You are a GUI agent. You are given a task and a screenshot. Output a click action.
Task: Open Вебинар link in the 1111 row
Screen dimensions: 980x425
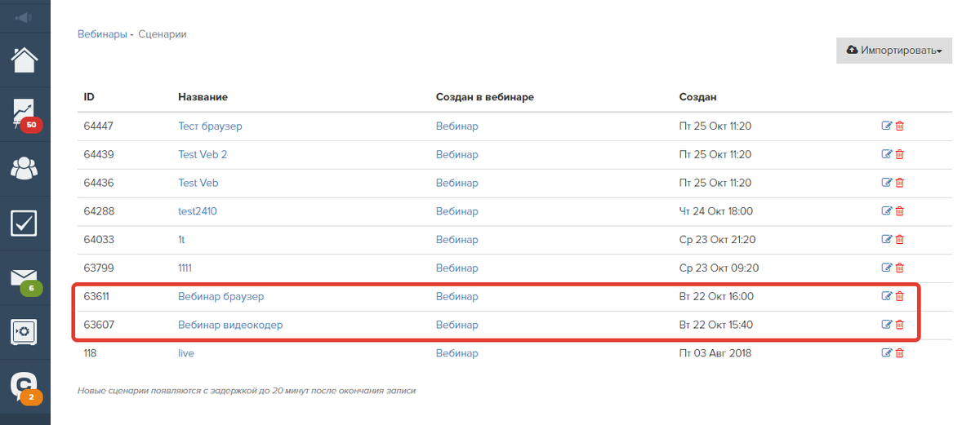coord(457,268)
